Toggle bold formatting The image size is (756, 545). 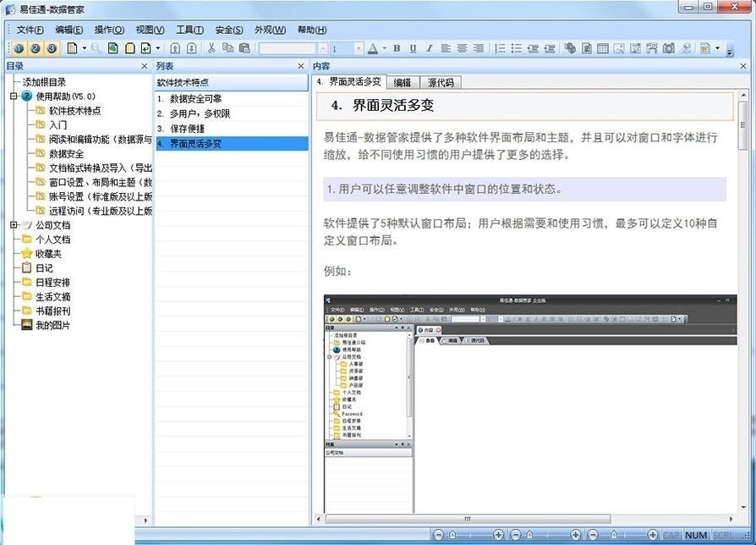[397, 48]
